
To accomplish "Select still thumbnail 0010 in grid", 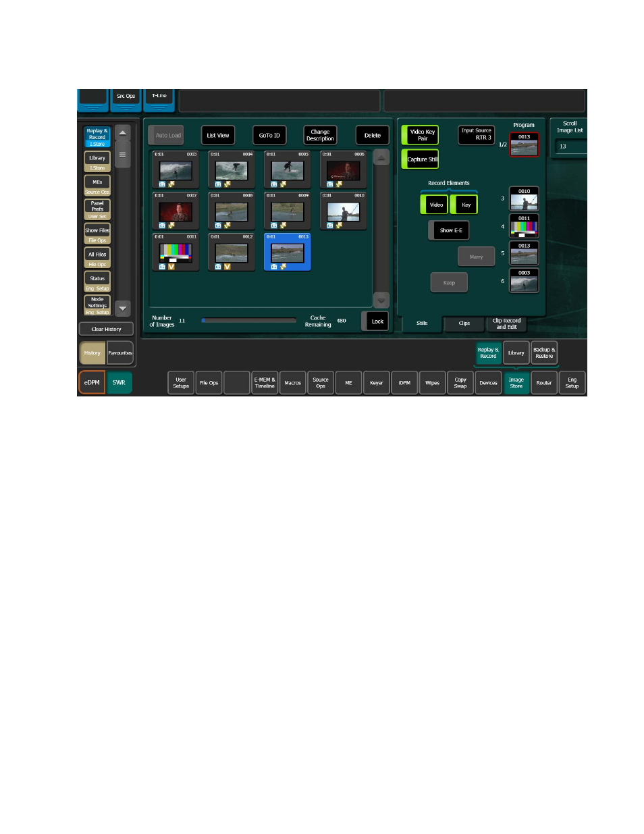I will (344, 211).
